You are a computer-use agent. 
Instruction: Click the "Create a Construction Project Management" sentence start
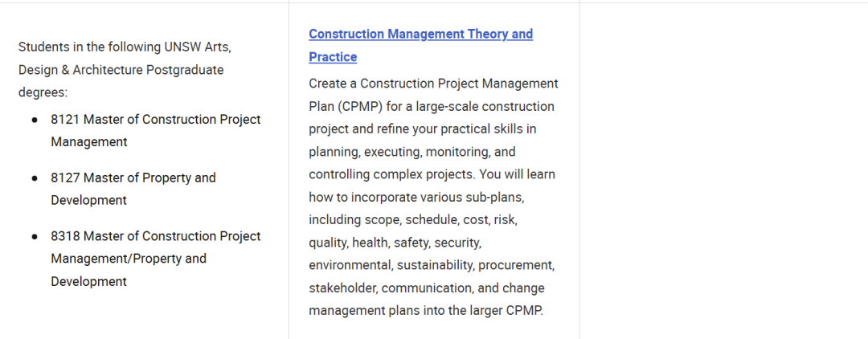433,84
